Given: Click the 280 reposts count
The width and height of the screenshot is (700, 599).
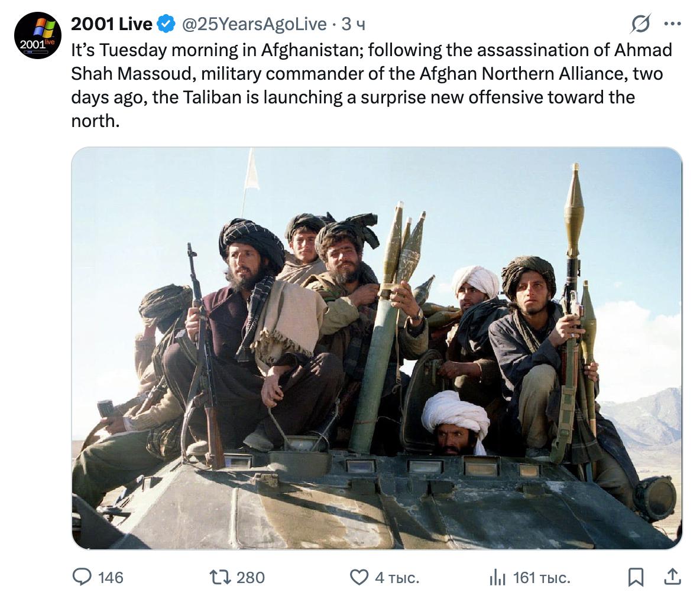Looking at the screenshot, I should 251,578.
